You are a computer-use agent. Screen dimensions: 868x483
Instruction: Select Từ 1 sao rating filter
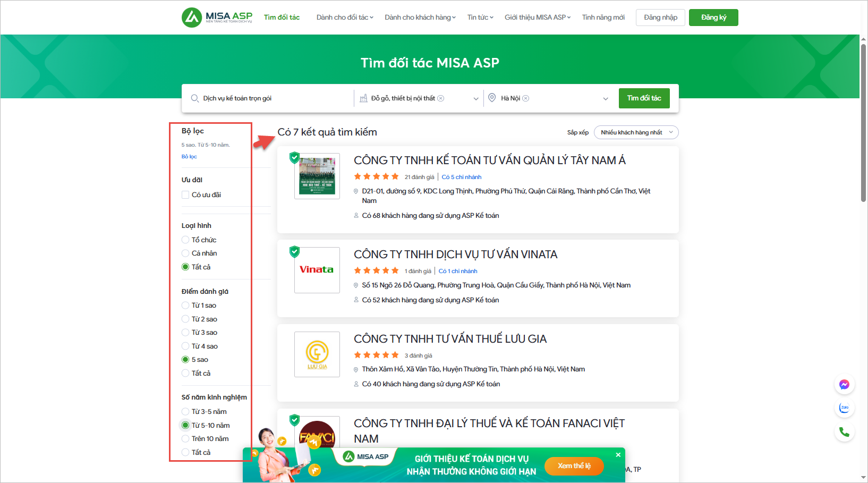(x=185, y=306)
